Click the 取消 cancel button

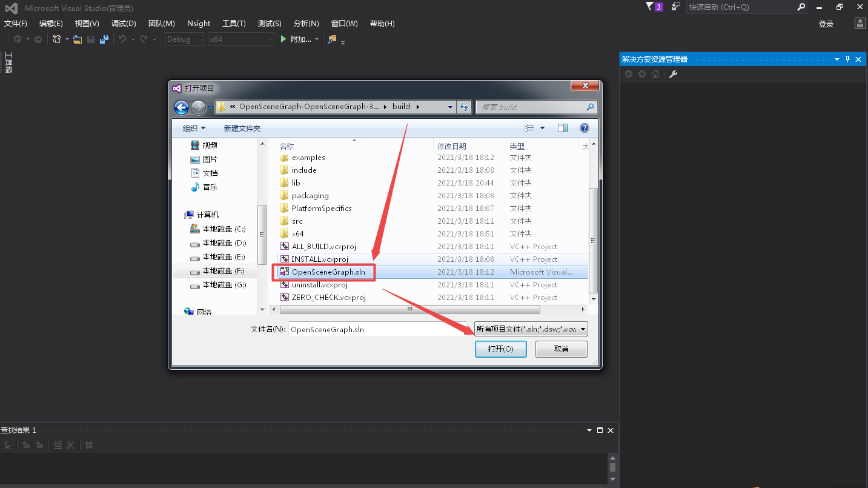562,349
